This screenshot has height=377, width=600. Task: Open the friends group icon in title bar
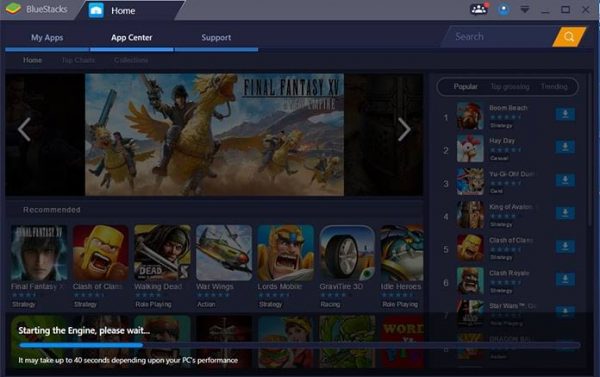point(479,9)
